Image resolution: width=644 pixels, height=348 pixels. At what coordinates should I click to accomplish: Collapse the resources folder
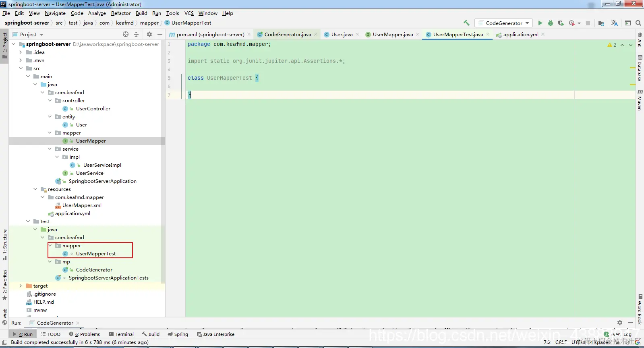(x=35, y=189)
